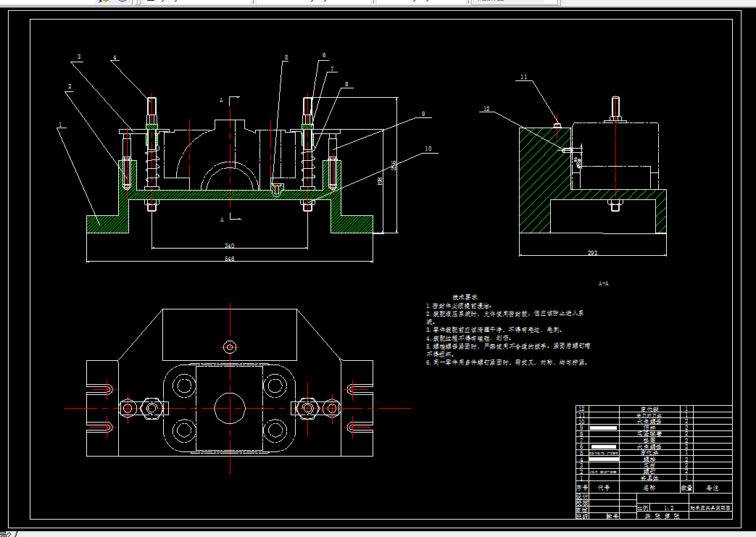Image resolution: width=756 pixels, height=537 pixels.
Task: Click callout number 12 in section view
Action: click(x=486, y=109)
